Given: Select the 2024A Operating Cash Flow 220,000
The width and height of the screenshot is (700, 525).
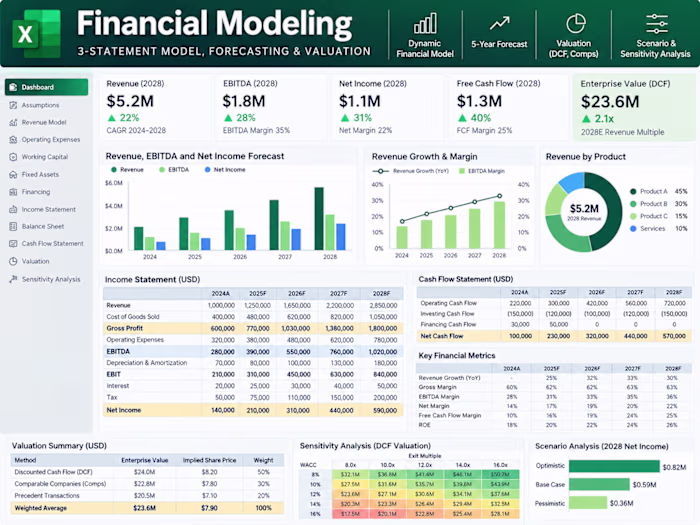Looking at the screenshot, I should [520, 303].
